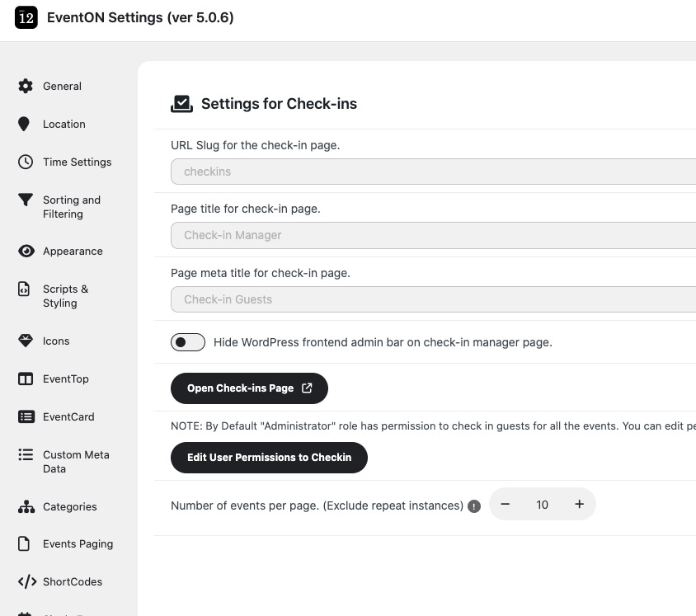Click the Appearance eye icon

(26, 252)
